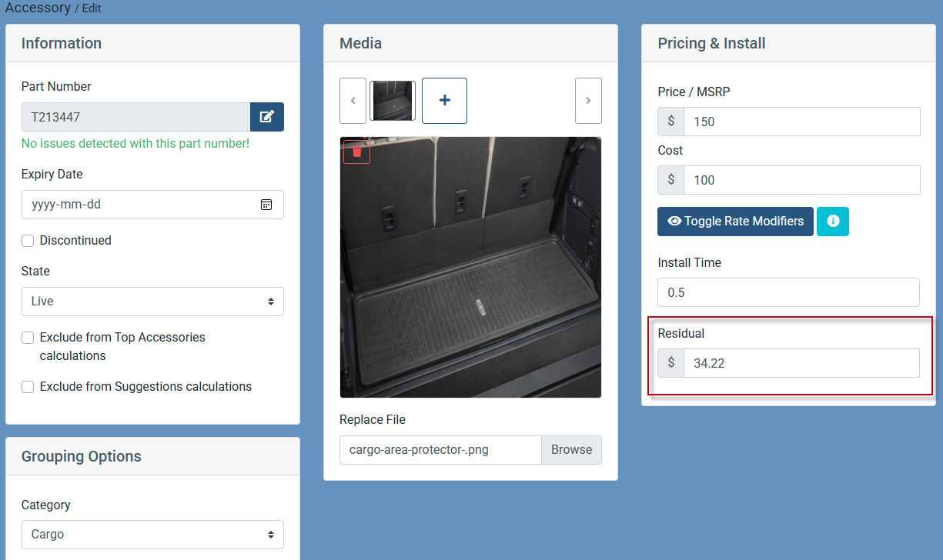This screenshot has height=560, width=943.
Task: Open the Expiry Date calendar picker icon
Action: coord(266,205)
